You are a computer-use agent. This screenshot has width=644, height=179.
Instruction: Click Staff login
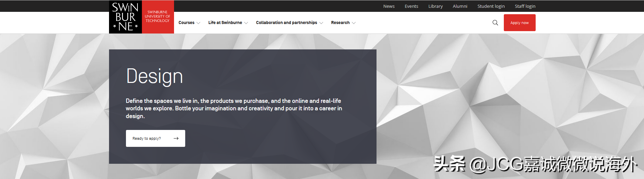[525, 6]
